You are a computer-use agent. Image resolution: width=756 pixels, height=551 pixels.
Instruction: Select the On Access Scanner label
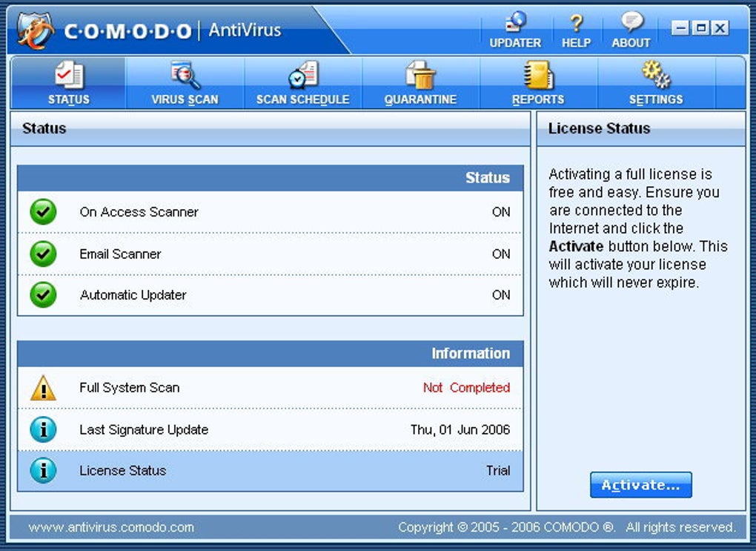point(139,212)
